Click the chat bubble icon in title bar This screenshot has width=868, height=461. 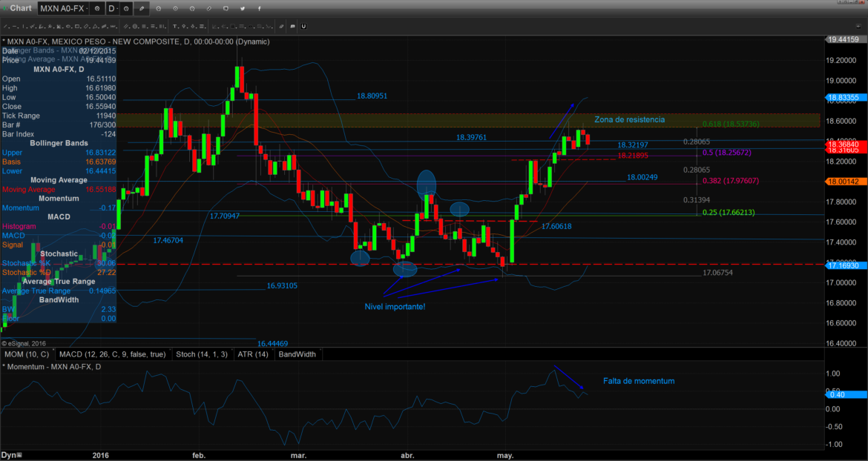pos(226,8)
